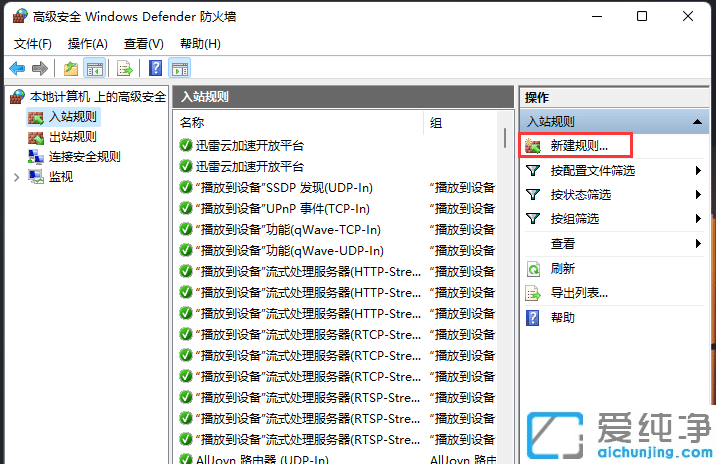Open the 帮助(H) menu
The height and width of the screenshot is (464, 716).
[200, 44]
